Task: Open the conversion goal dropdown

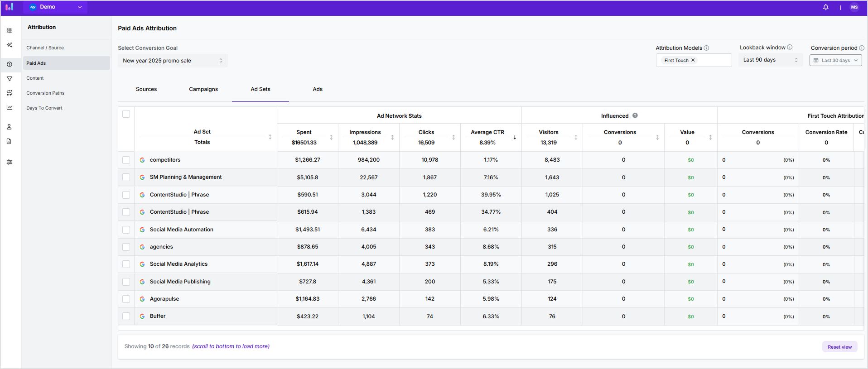Action: coord(173,61)
